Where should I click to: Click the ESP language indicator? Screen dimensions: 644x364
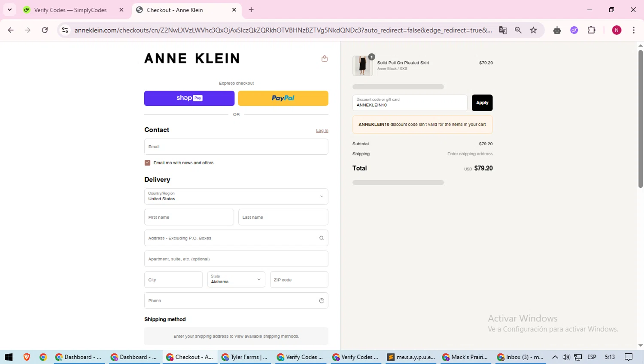pyautogui.click(x=592, y=357)
